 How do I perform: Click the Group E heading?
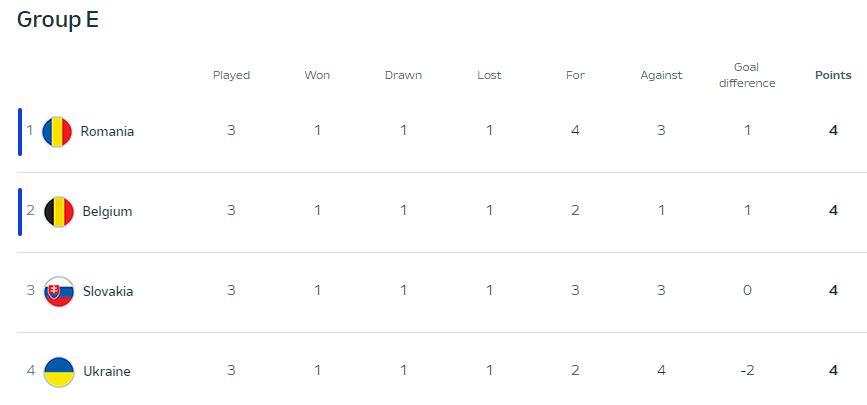pyautogui.click(x=58, y=20)
